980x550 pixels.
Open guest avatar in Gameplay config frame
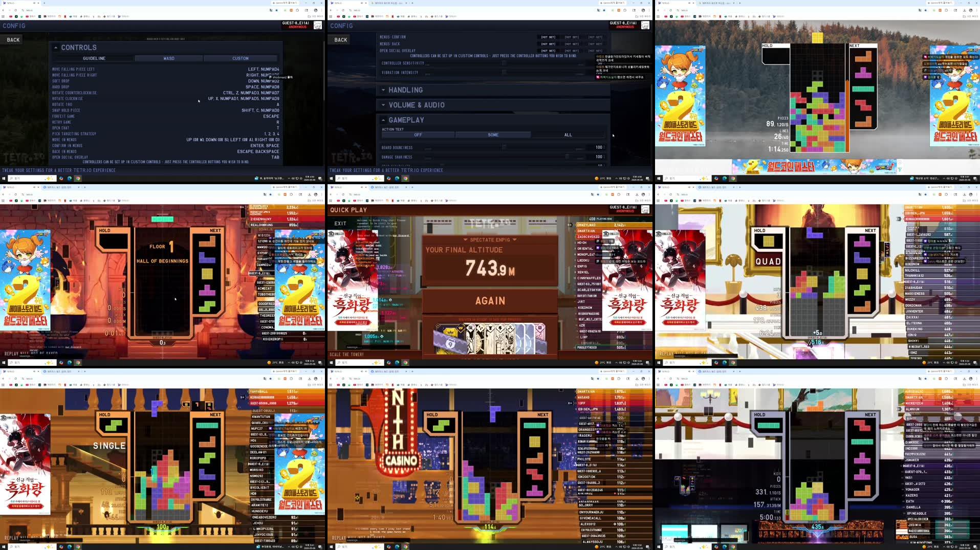click(645, 25)
